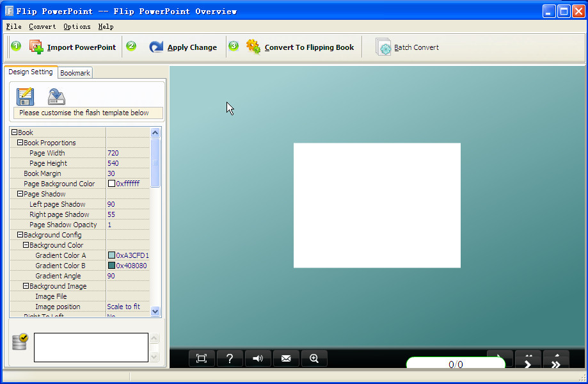Click the application icon in the title bar
Screen dimensions: 588x384
tap(10, 11)
